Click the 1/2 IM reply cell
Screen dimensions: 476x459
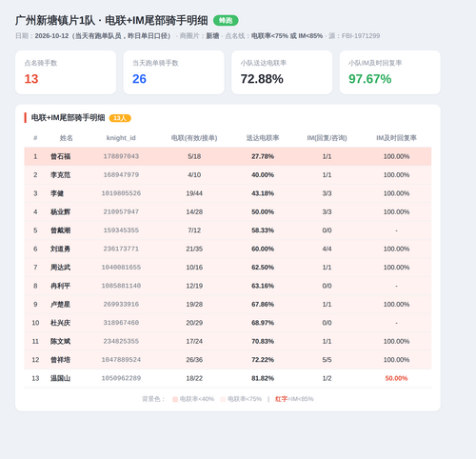pyautogui.click(x=327, y=378)
